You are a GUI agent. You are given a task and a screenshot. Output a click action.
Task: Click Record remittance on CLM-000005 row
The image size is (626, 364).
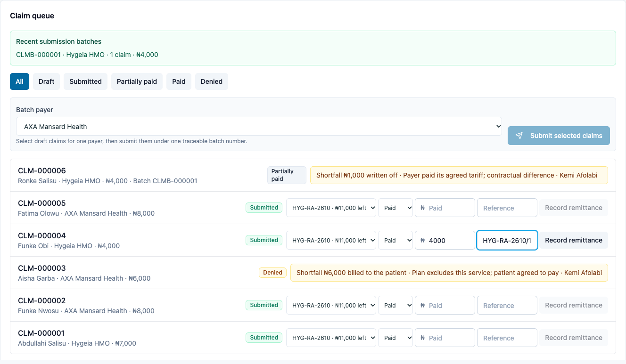point(574,208)
